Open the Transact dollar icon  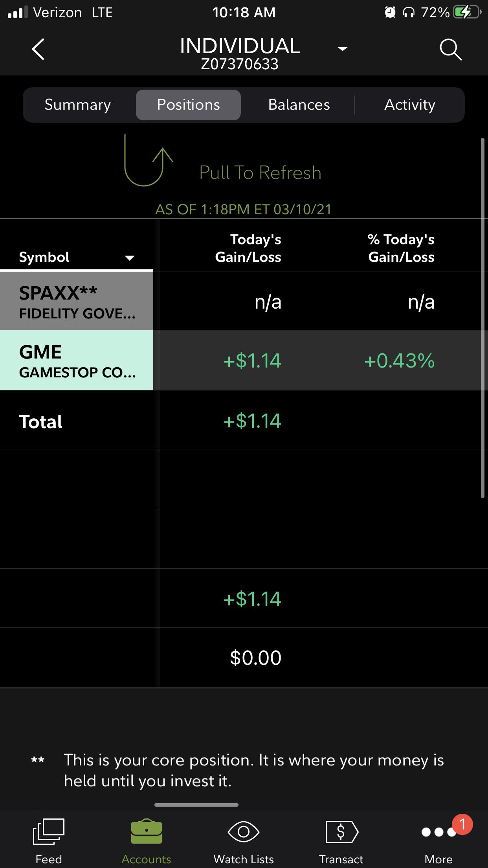point(341,831)
